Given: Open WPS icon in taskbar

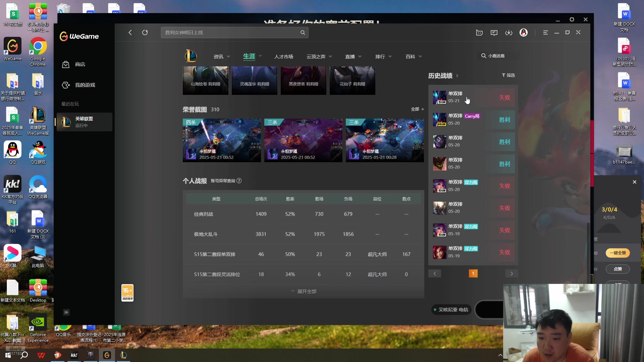Looking at the screenshot, I should [41, 355].
